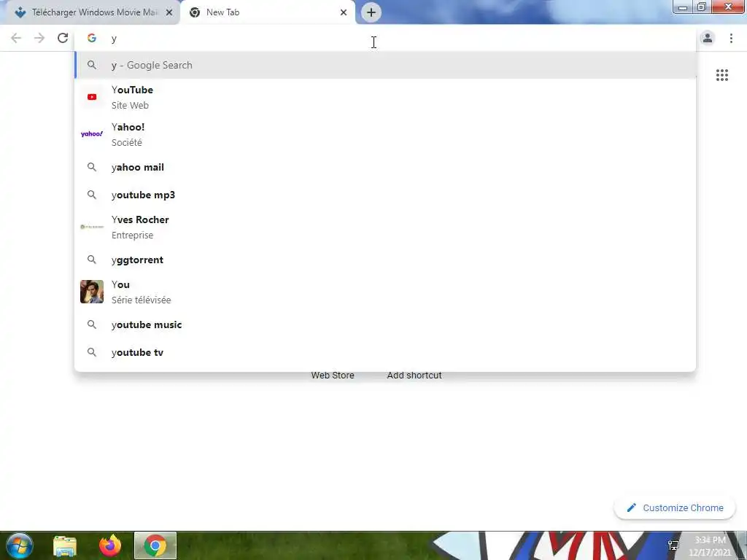
Task: Open the Chrome three-dot menu
Action: [731, 38]
